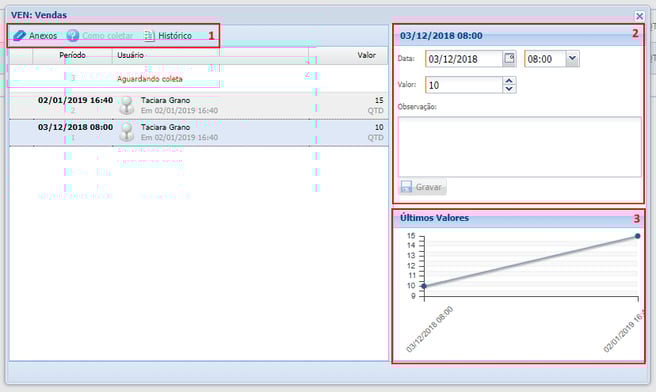Click the user avatar on the 03/12/2018 row
Screen dimensions: 656x392
point(126,132)
